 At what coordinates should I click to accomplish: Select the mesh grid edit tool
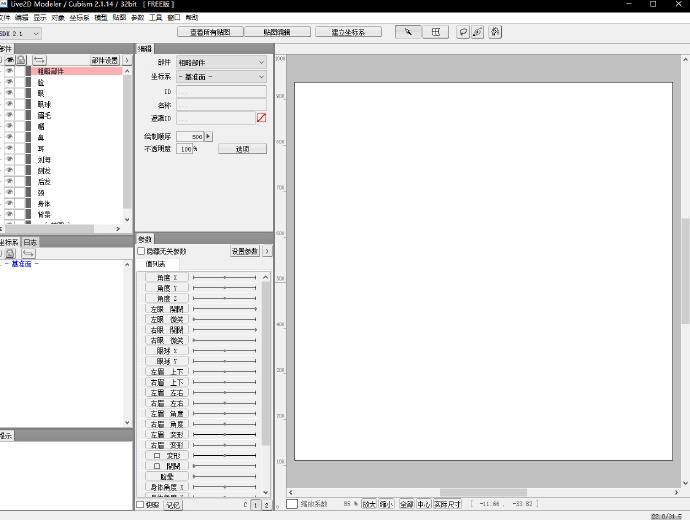coord(436,32)
